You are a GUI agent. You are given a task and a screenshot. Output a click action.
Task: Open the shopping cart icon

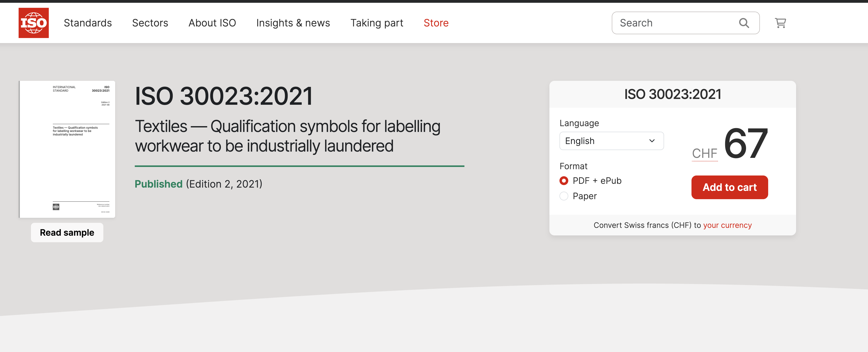[x=780, y=23]
